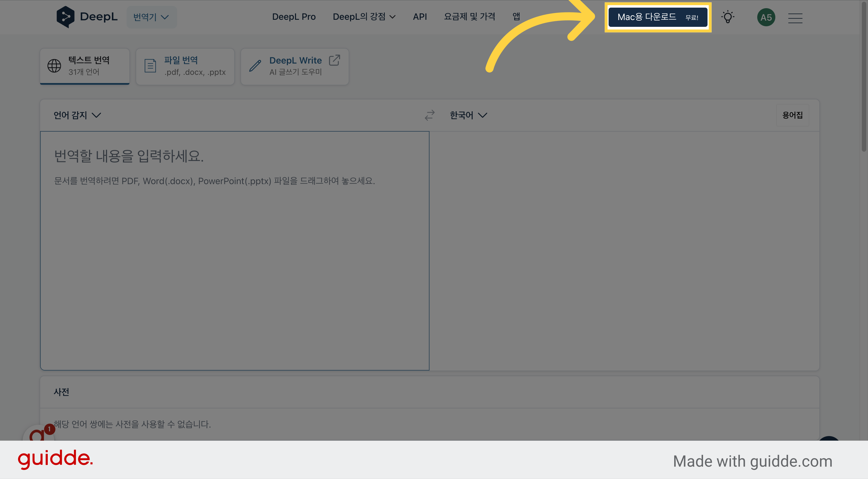Swap source and target languages
Image resolution: width=868 pixels, height=479 pixels.
429,115
